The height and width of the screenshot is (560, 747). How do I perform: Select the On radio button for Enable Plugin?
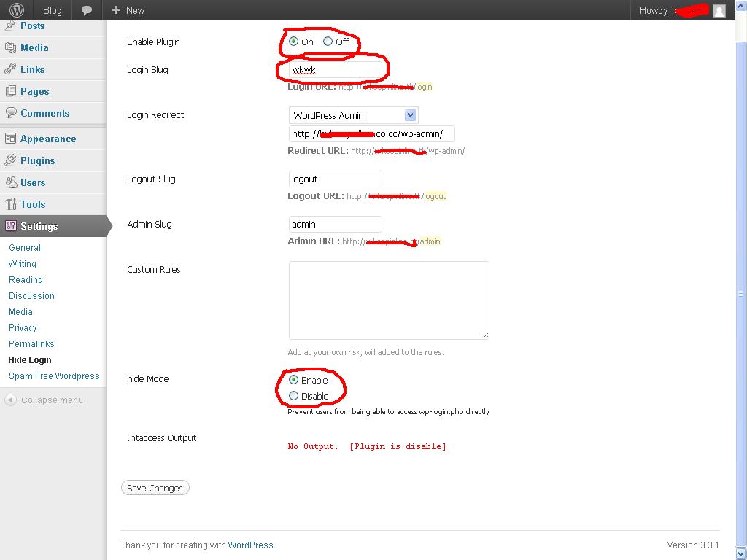pyautogui.click(x=295, y=42)
